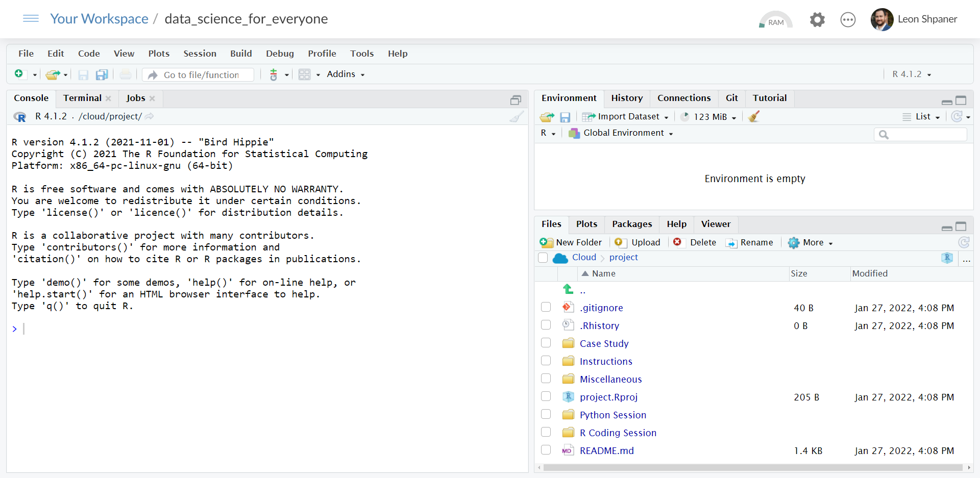The image size is (980, 478).
Task: Focus the Environment search box
Action: click(920, 134)
